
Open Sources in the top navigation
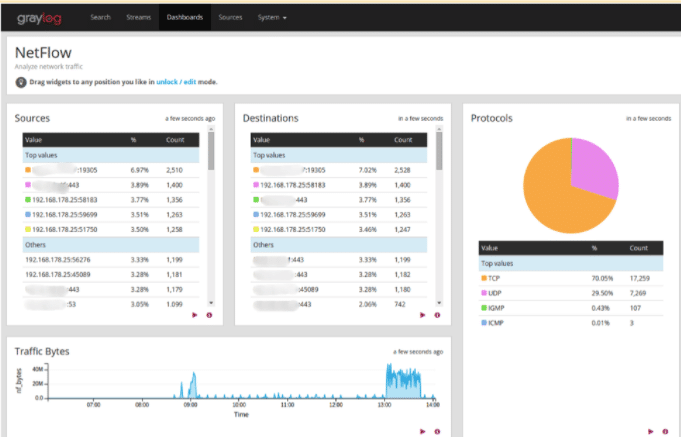pyautogui.click(x=230, y=18)
